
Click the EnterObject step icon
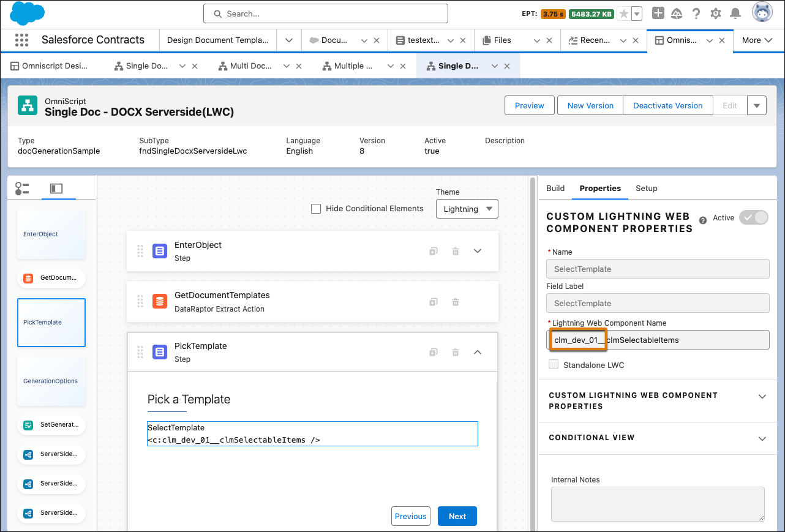(x=160, y=251)
